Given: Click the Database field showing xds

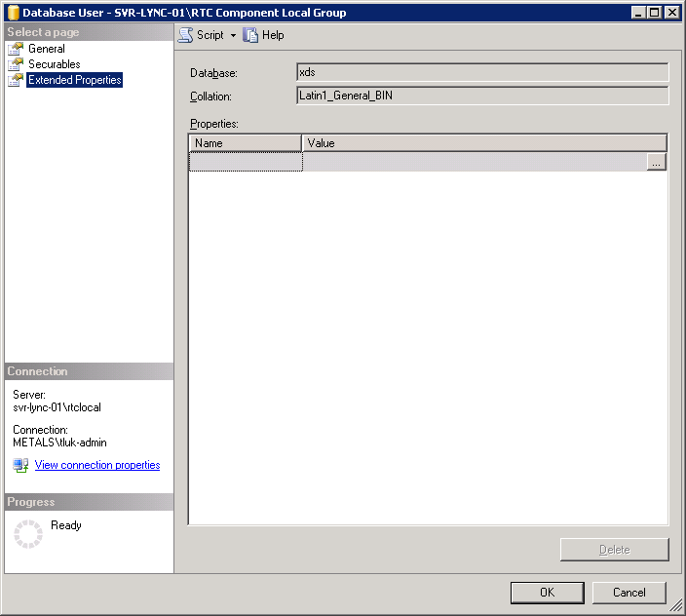Looking at the screenshot, I should [482, 72].
